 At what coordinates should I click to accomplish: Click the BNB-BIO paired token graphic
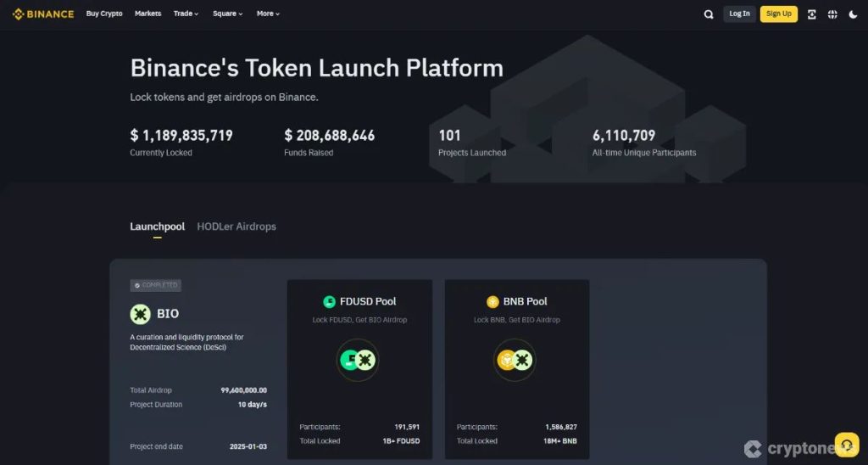pos(515,361)
